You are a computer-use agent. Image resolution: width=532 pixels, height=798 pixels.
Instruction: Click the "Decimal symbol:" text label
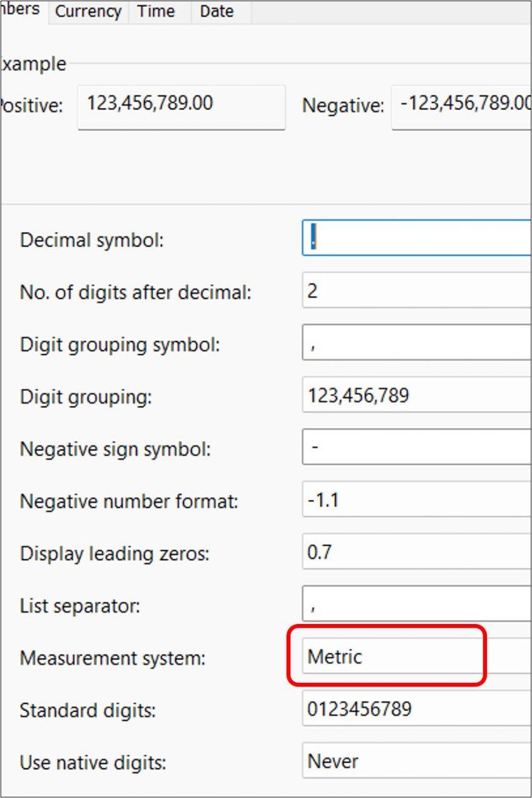pyautogui.click(x=91, y=240)
